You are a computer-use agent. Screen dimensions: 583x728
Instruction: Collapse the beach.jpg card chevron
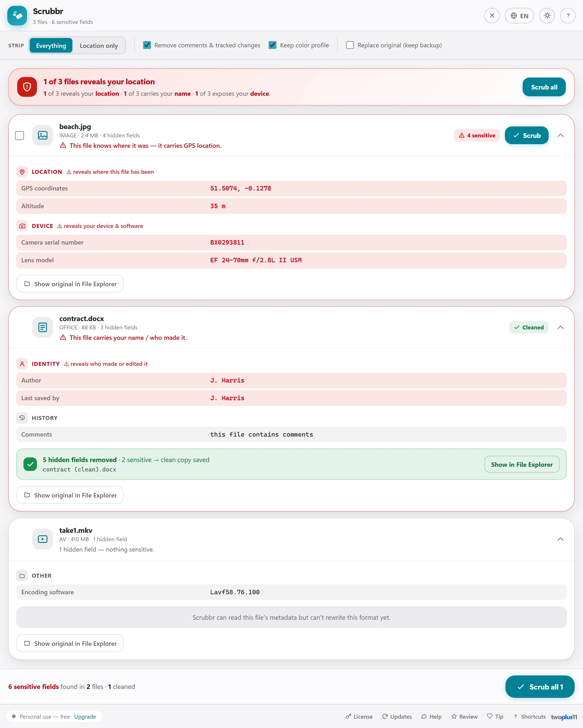click(x=560, y=135)
